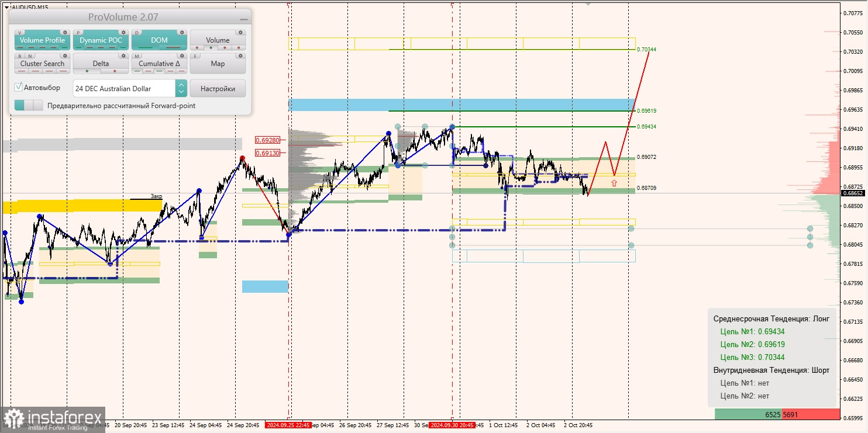Click the red up-arrow marker on the chart
868x433 pixels.
pyautogui.click(x=614, y=183)
